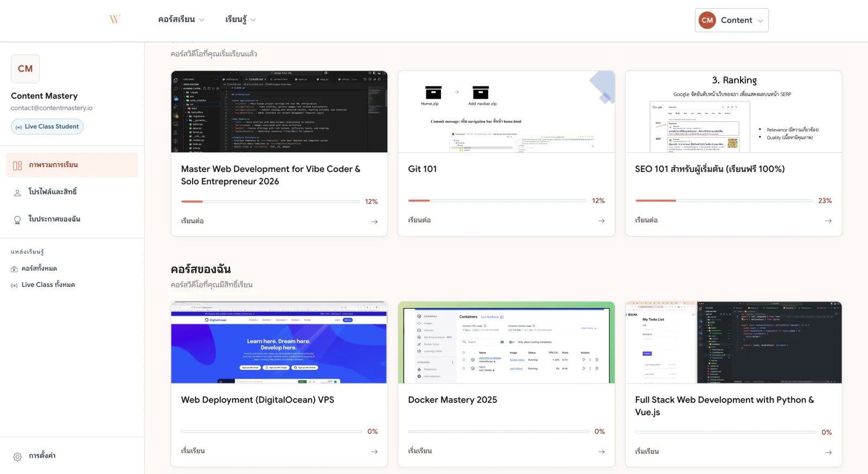Open the Web Deployment DigitalOcean thumbnail
Screen dimensions: 868x474
pos(279,343)
